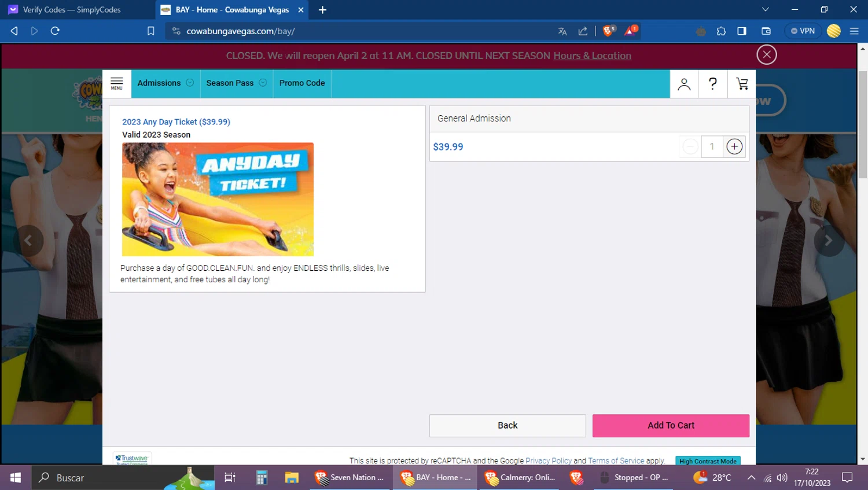The image size is (868, 490).
Task: Open the Windows Start menu
Action: click(x=16, y=477)
